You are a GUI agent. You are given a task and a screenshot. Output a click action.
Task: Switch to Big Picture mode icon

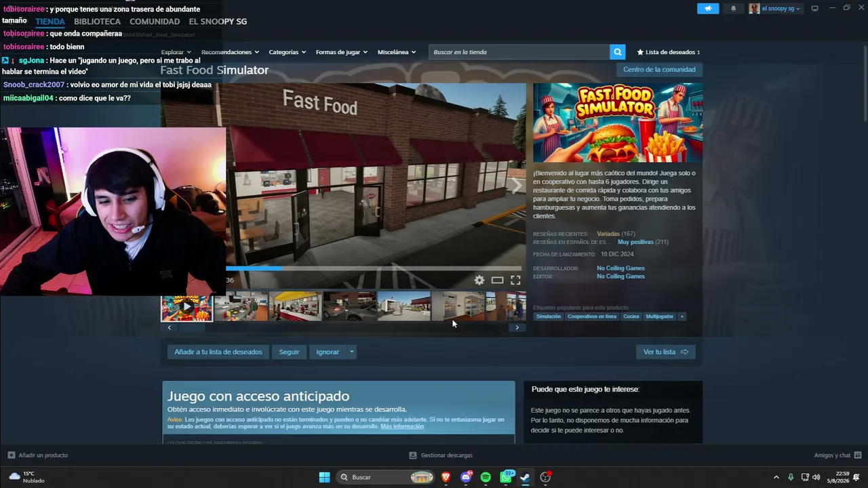(815, 8)
